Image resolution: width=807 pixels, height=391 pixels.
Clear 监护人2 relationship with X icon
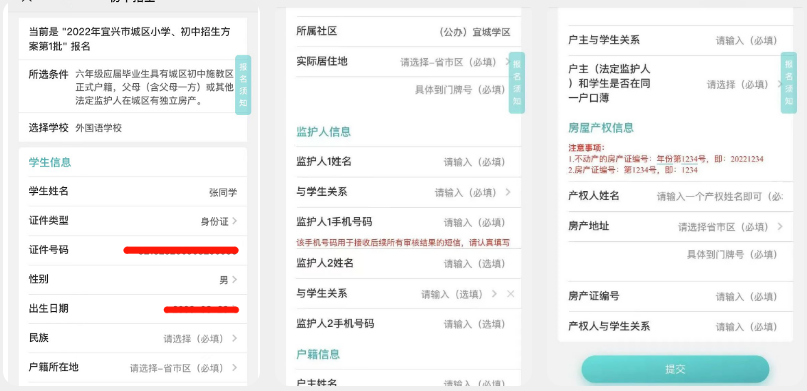tap(511, 294)
